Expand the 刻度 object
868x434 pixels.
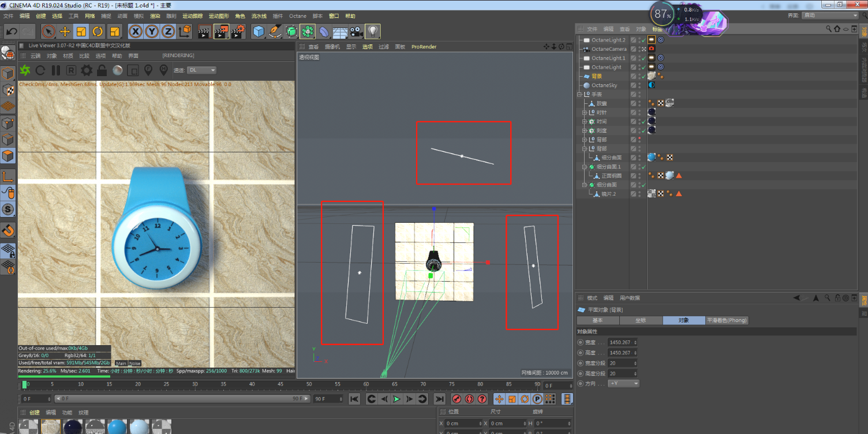(585, 130)
